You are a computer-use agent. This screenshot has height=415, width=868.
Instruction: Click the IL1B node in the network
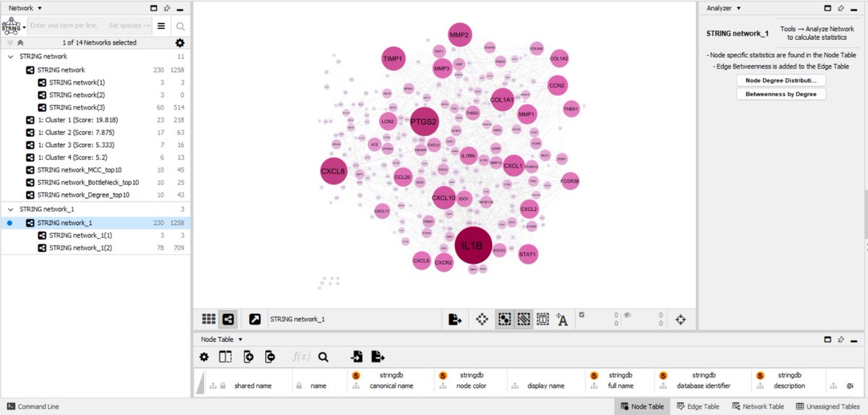coord(473,247)
